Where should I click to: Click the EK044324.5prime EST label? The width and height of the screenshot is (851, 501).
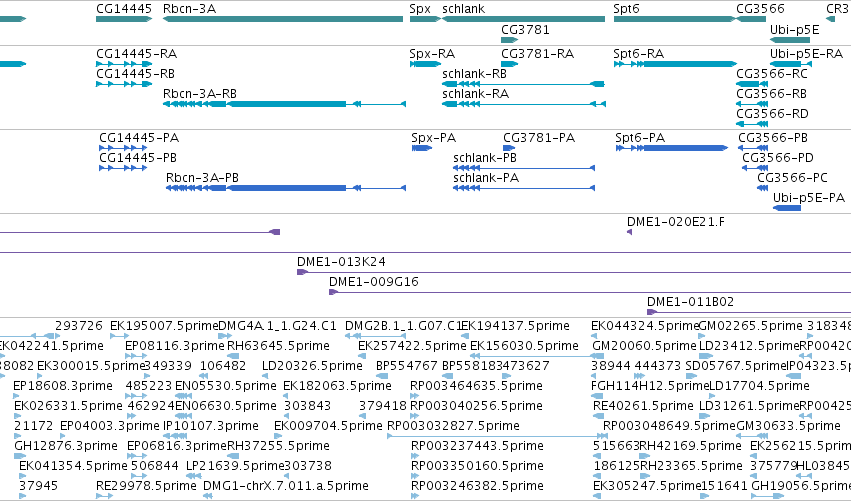(645, 326)
